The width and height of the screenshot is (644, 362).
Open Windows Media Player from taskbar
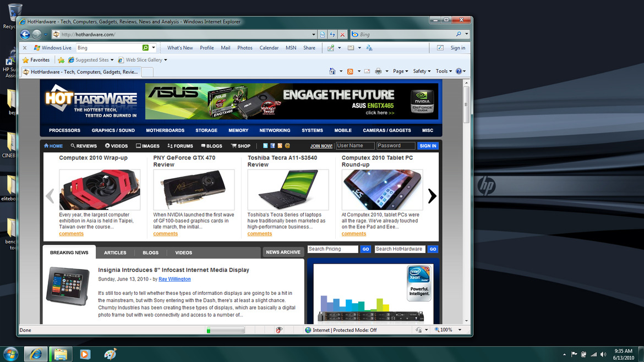[85, 354]
